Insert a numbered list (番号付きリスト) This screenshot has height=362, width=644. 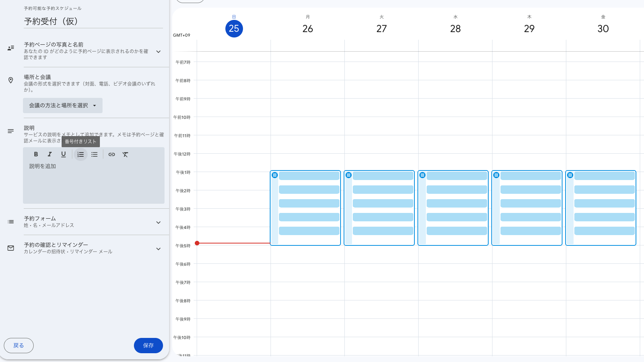[x=80, y=154]
